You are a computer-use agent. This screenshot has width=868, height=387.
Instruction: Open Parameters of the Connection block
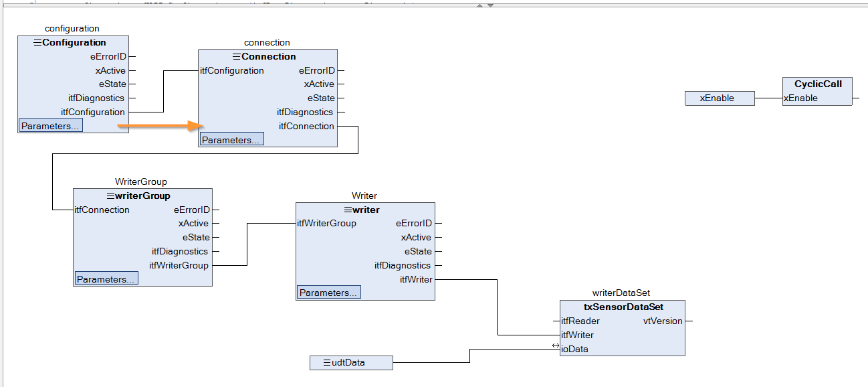click(x=231, y=139)
